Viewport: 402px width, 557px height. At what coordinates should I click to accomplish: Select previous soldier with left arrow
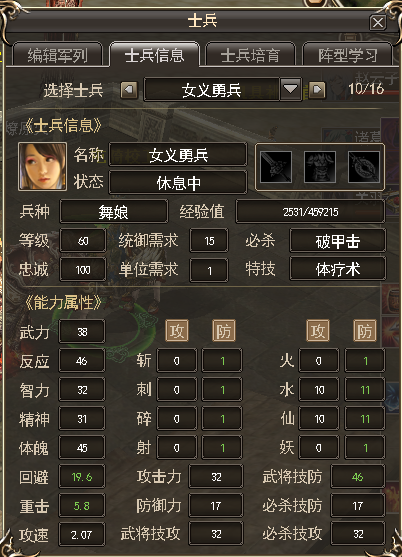tap(129, 90)
